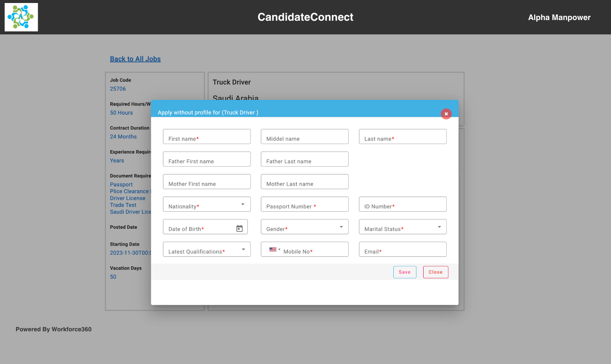This screenshot has height=364, width=611.
Task: Open the country flag code selector
Action: [274, 249]
